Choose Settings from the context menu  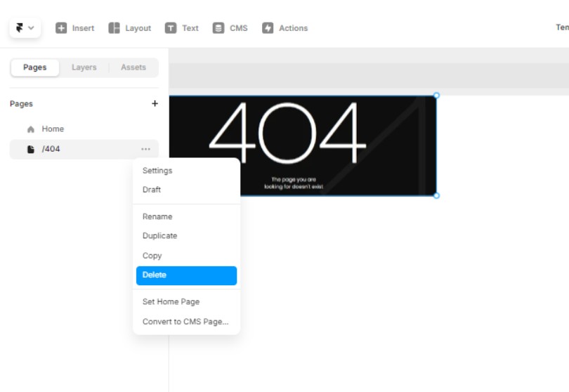157,171
